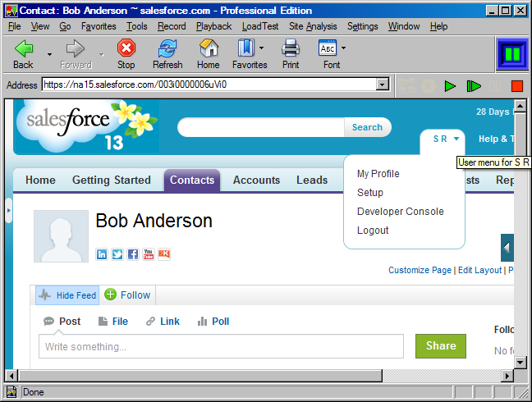
Task: Open Bob Anderson's Klout icon
Action: point(164,254)
